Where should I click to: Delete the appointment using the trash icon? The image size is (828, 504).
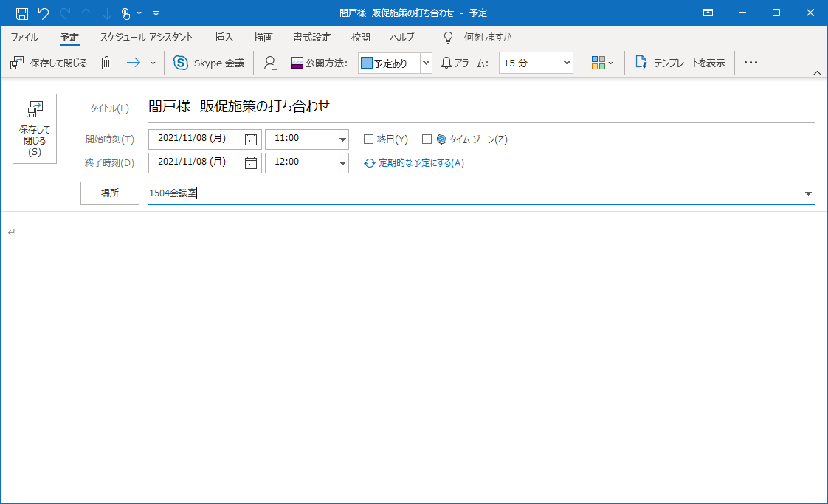tap(106, 63)
